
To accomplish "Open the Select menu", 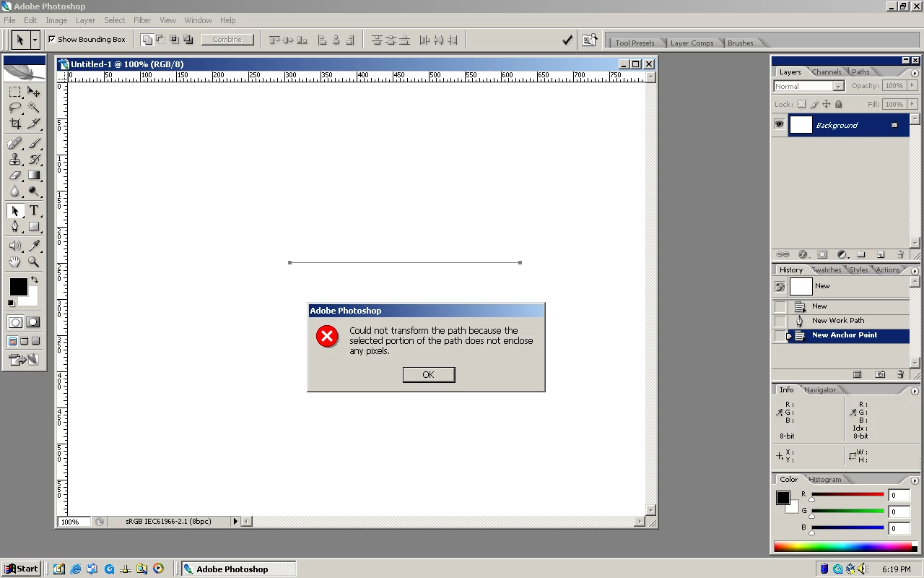I will click(x=114, y=20).
